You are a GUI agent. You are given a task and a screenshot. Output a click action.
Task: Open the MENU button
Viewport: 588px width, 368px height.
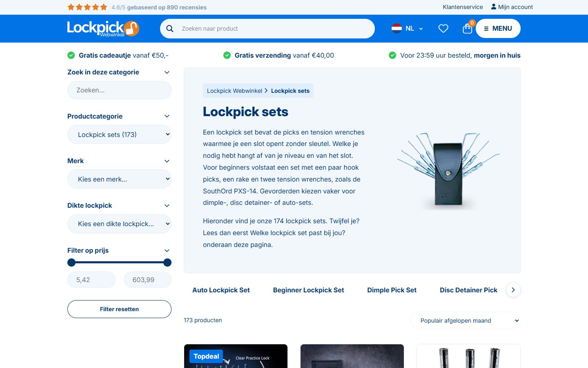pos(498,29)
